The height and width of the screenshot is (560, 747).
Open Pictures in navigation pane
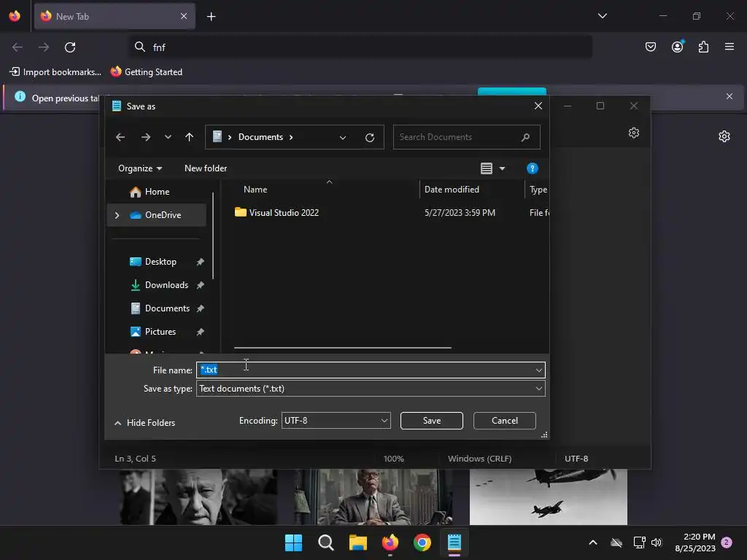pos(160,332)
